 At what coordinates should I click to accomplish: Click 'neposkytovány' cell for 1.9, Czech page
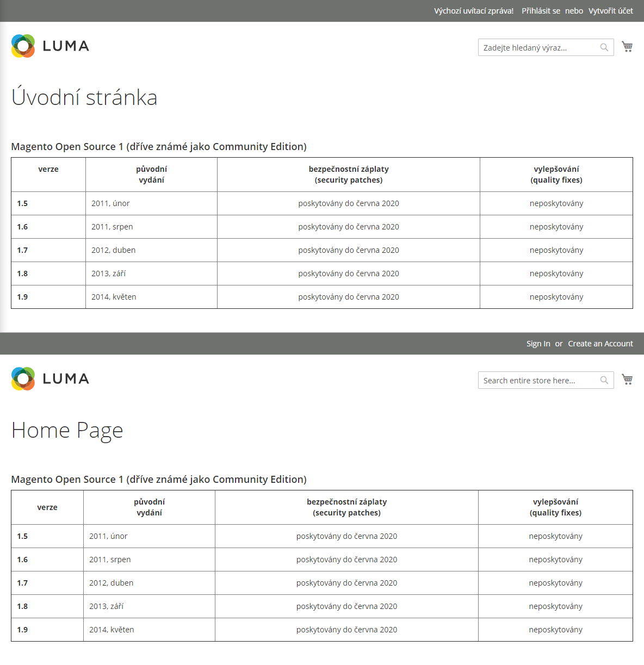(x=556, y=297)
